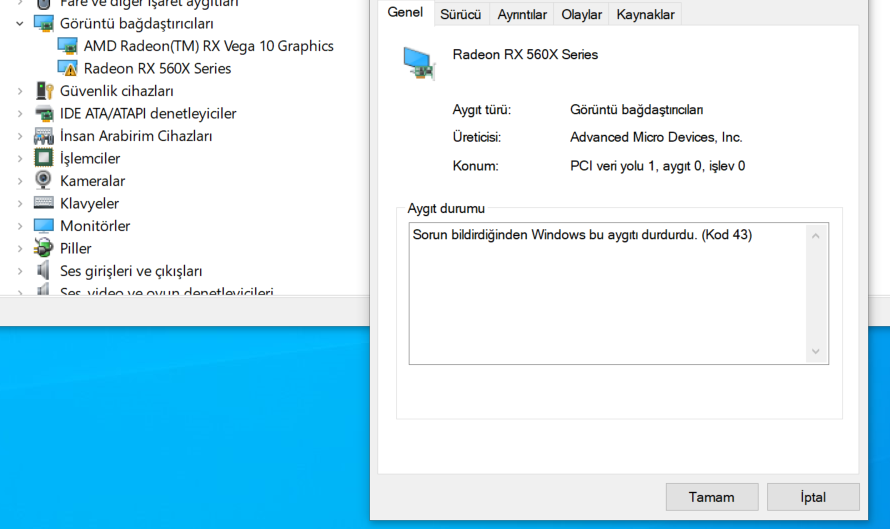Click the IDE ATA/ATAPI denetleyiciler icon
890x529 pixels.
pos(44,114)
